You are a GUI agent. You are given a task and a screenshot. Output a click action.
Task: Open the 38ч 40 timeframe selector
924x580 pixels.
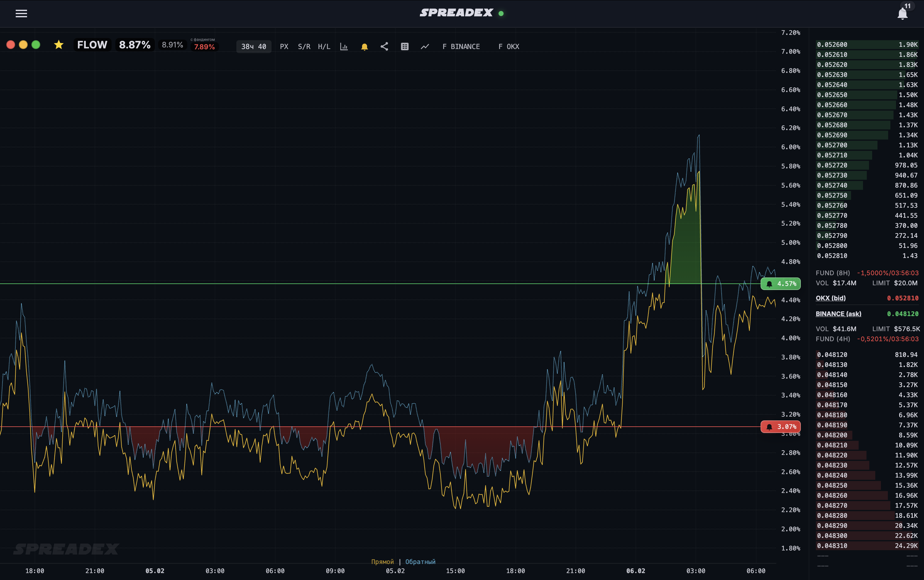click(254, 47)
